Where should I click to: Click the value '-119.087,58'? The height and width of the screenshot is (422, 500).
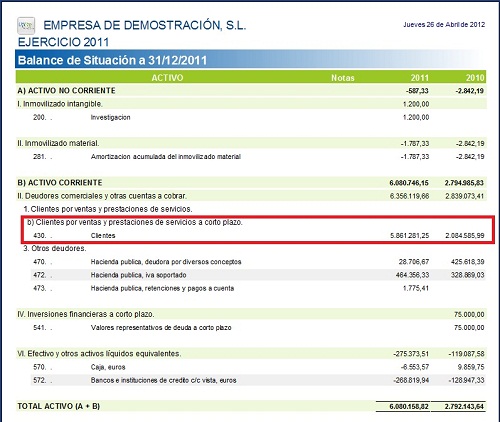pyautogui.click(x=466, y=354)
